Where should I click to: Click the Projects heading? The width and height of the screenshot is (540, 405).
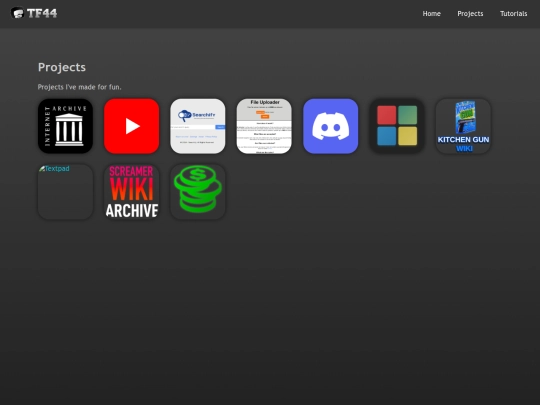click(x=62, y=67)
